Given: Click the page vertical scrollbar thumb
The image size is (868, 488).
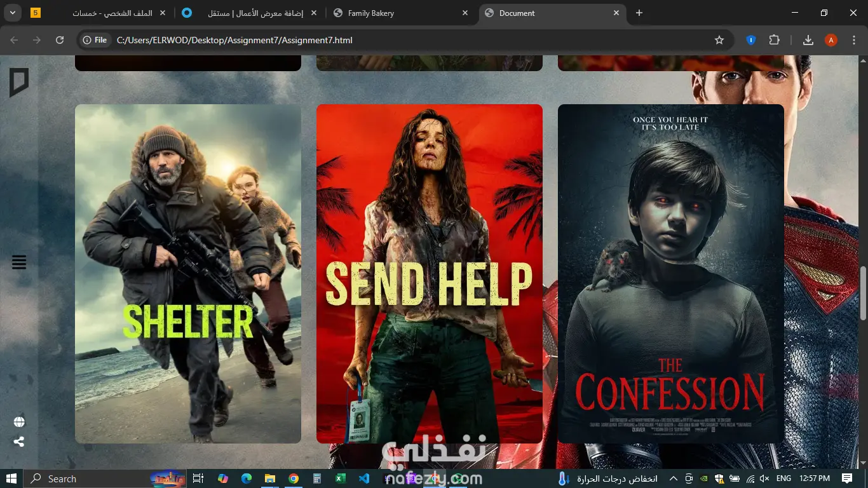Looking at the screenshot, I should (x=863, y=294).
